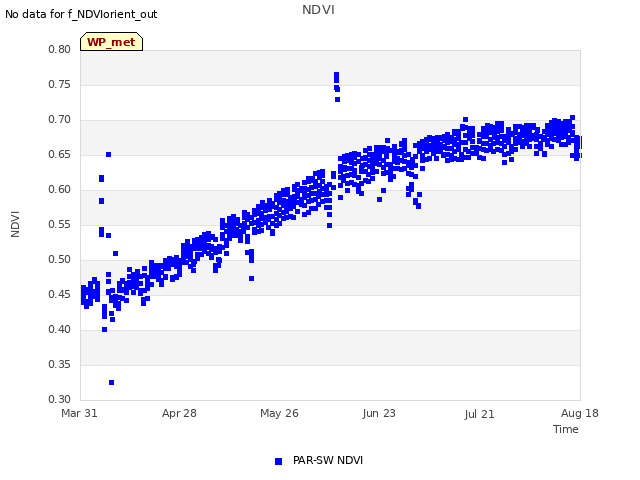Click the Time axis title
This screenshot has height=480, width=640.
(x=566, y=429)
